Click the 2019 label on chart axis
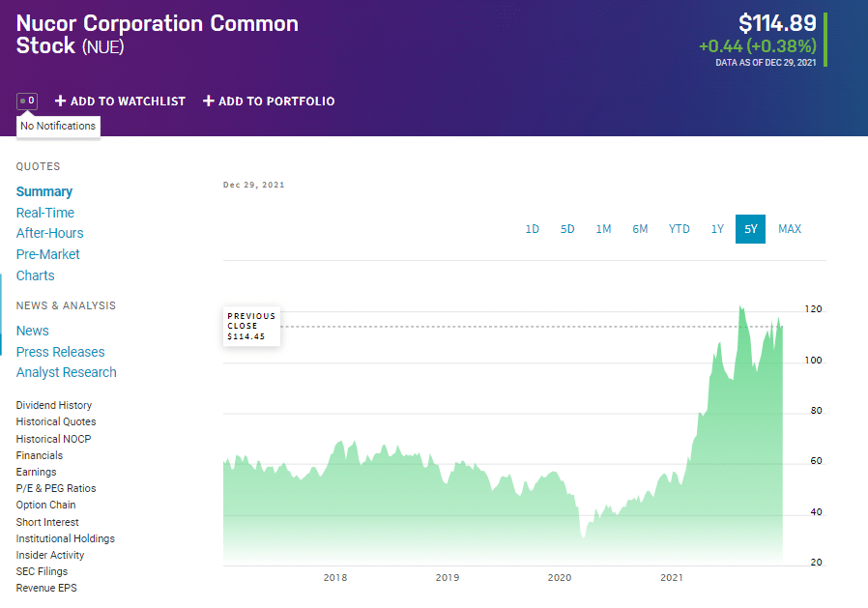The image size is (868, 608). click(x=448, y=577)
